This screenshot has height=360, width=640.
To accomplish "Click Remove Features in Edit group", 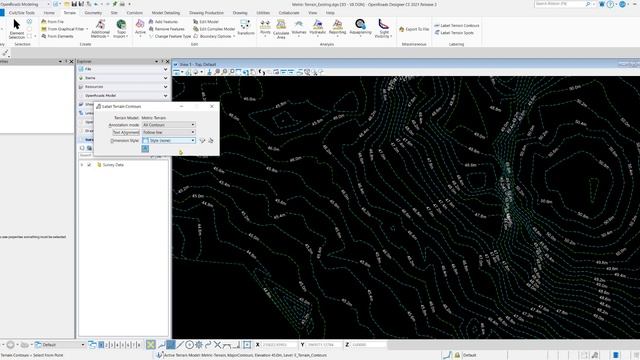I will pyautogui.click(x=167, y=29).
